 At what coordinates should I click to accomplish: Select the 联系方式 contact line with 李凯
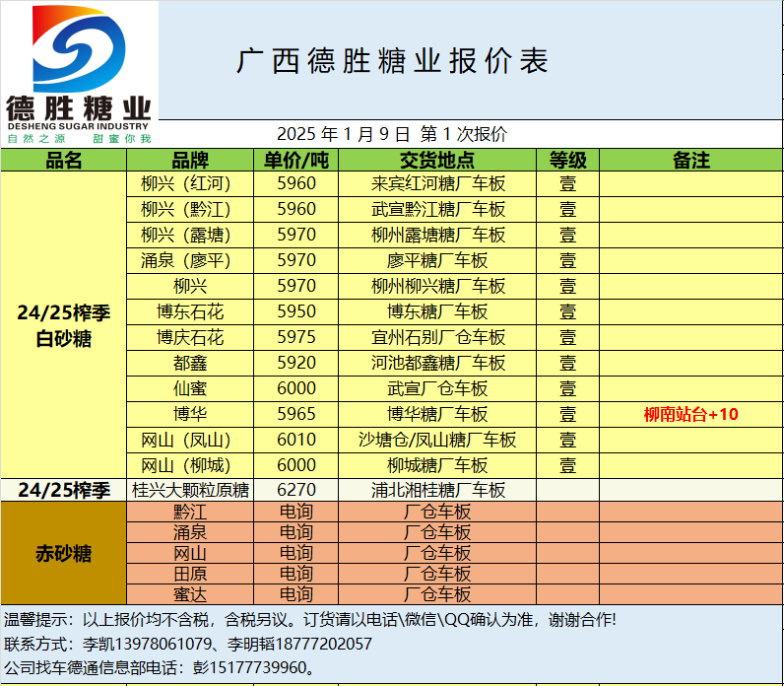pos(188,644)
